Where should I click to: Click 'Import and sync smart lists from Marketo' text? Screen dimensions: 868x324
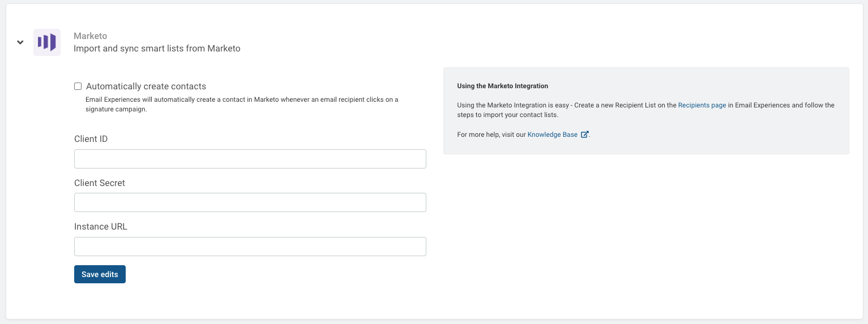click(157, 49)
